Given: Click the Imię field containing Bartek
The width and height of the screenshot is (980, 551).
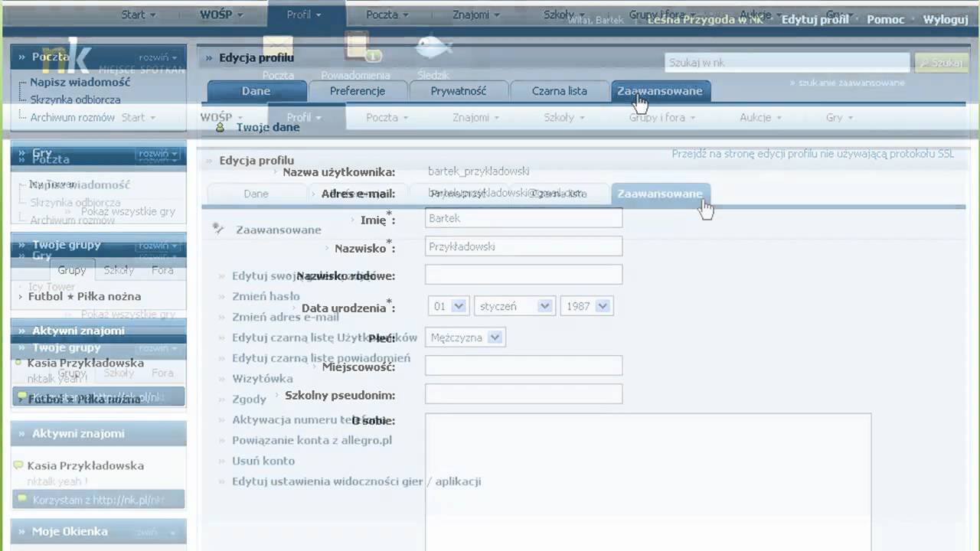Looking at the screenshot, I should pos(524,218).
